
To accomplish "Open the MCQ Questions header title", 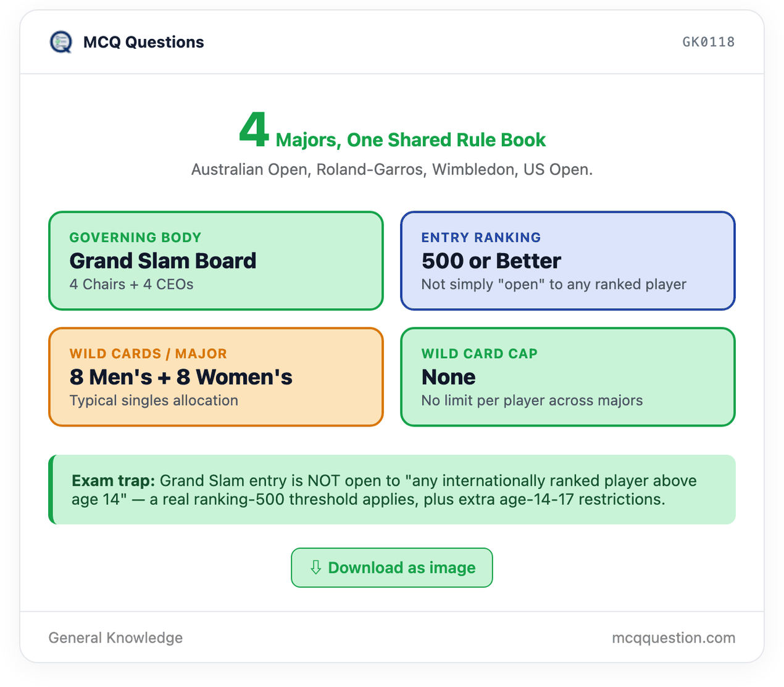I will (x=143, y=42).
